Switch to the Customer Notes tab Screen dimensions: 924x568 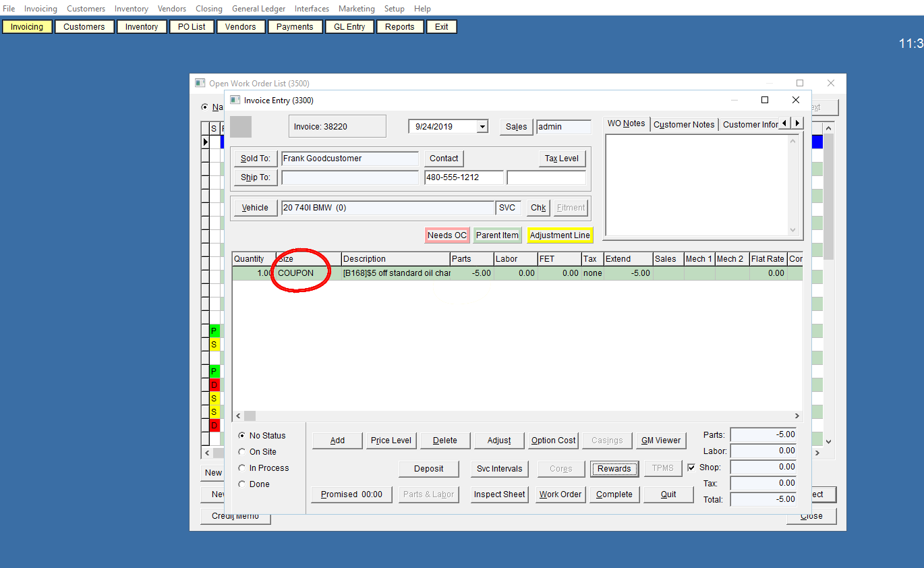pos(684,125)
